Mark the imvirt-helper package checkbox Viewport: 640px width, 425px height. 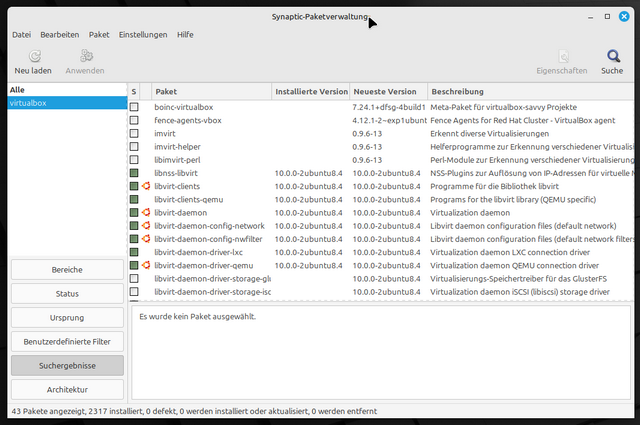pyautogui.click(x=134, y=147)
